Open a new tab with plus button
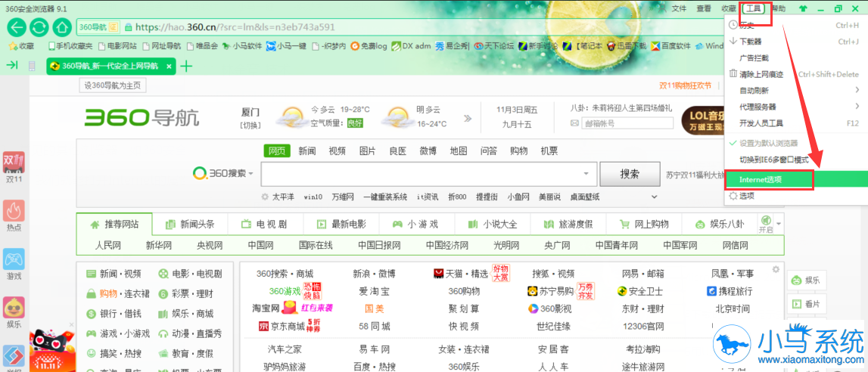The image size is (868, 372). click(x=187, y=67)
